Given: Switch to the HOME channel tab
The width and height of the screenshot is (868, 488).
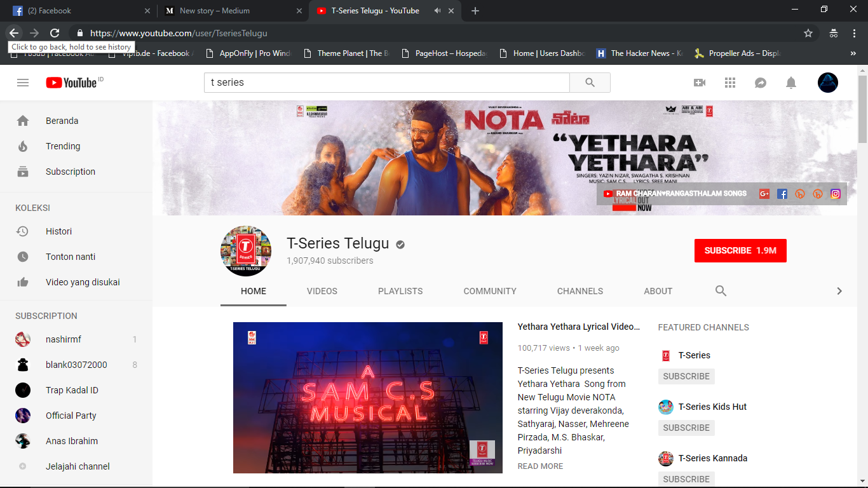Looking at the screenshot, I should 254,291.
